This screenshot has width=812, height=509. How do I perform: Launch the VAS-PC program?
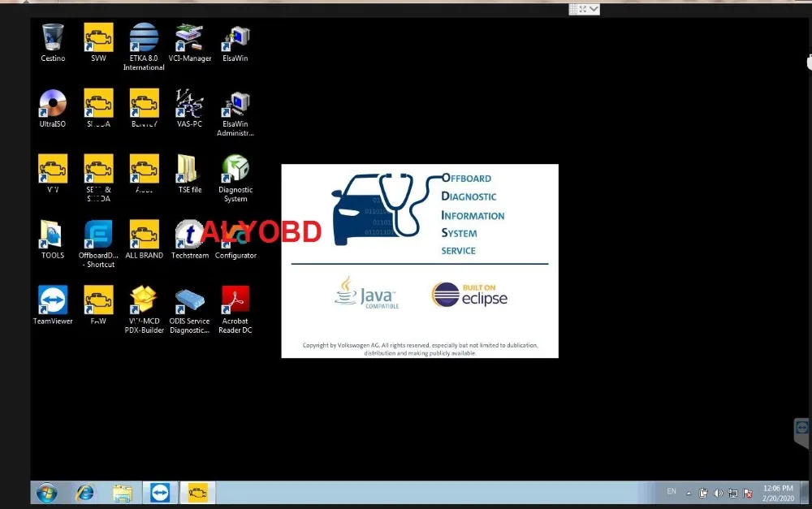click(x=189, y=108)
